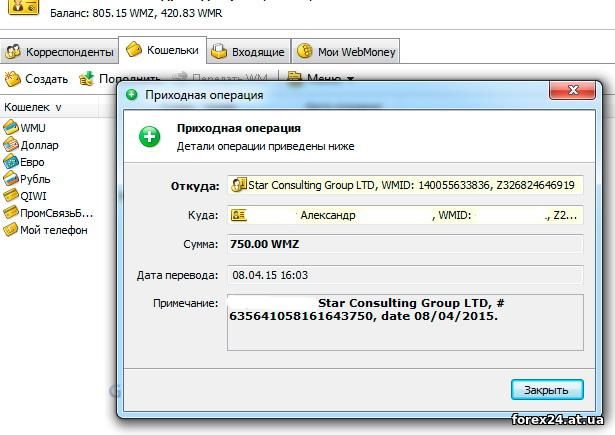Select the Мой телефон wallet icon

point(11,230)
